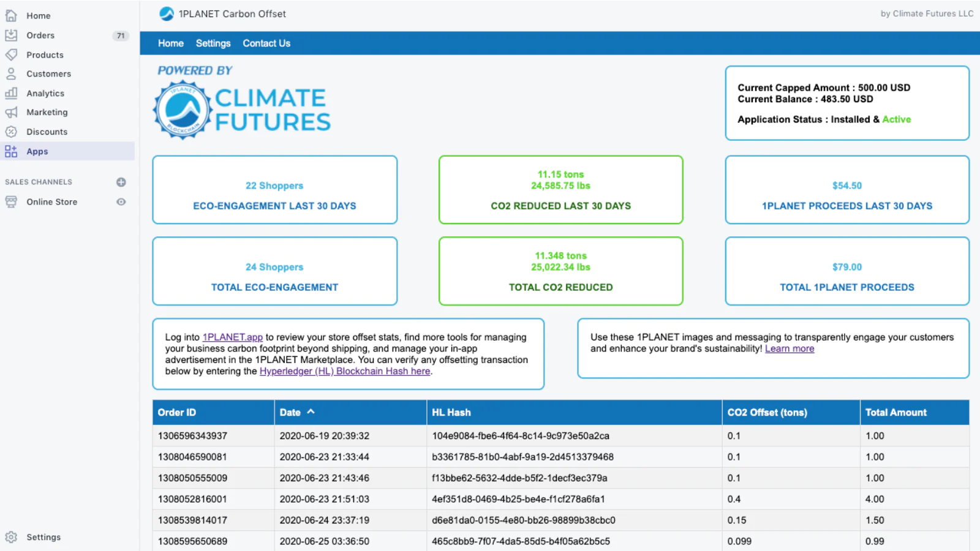Toggle Date column sort arrow
This screenshot has width=980, height=551.
point(311,412)
